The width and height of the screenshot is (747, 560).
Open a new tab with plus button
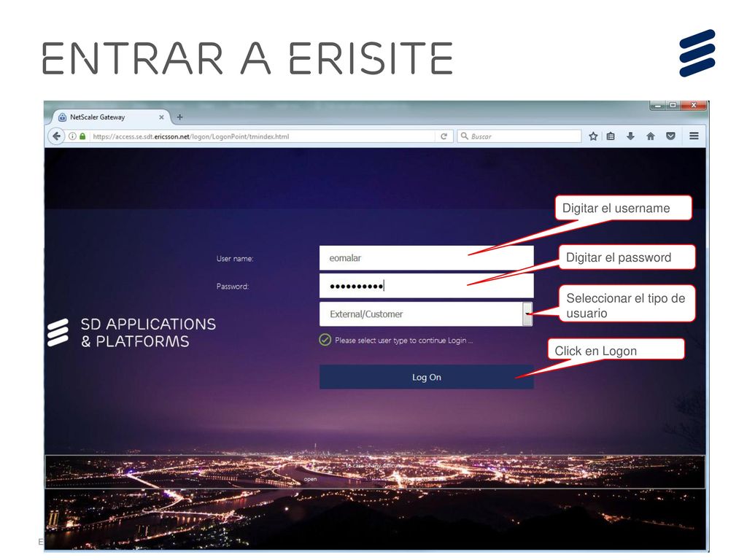click(179, 117)
